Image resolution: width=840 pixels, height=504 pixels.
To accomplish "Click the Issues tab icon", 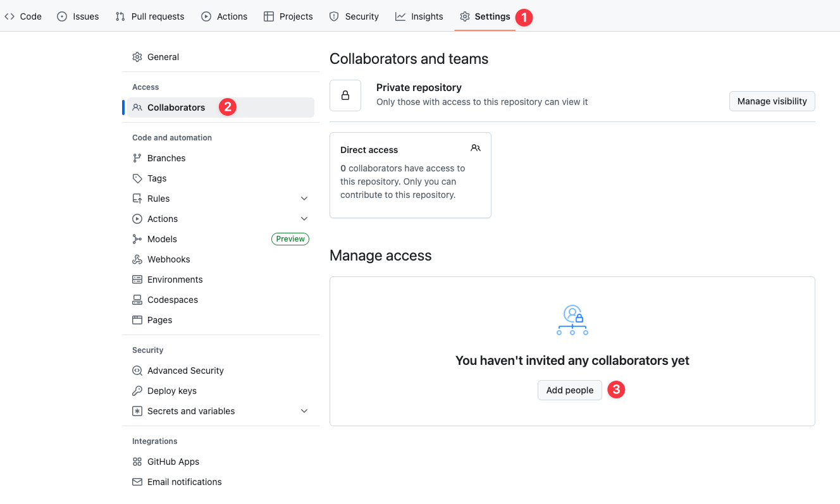I will pyautogui.click(x=62, y=16).
